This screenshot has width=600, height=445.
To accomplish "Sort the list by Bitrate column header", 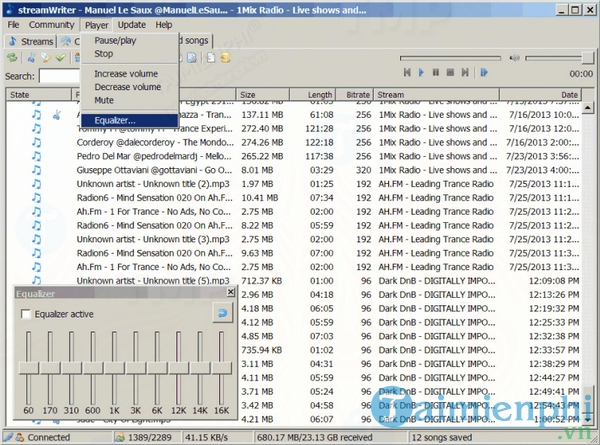I will [355, 95].
